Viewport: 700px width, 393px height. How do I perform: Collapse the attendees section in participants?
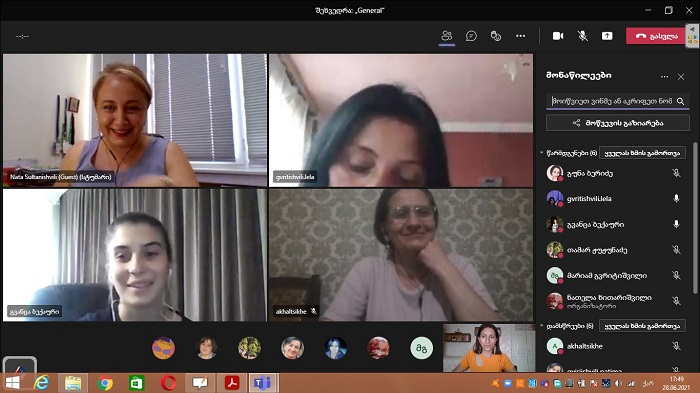(x=542, y=326)
